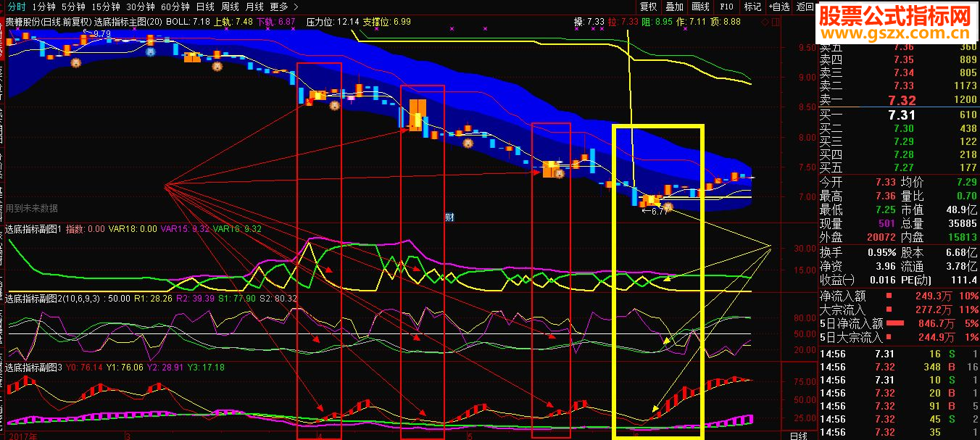
Task: Click the 选底指标副图1 indicator label
Action: click(33, 228)
